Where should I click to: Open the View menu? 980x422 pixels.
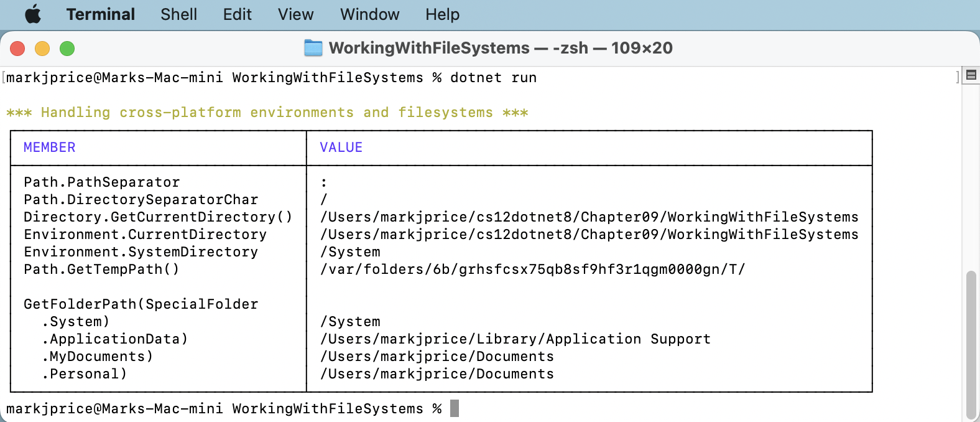click(296, 14)
